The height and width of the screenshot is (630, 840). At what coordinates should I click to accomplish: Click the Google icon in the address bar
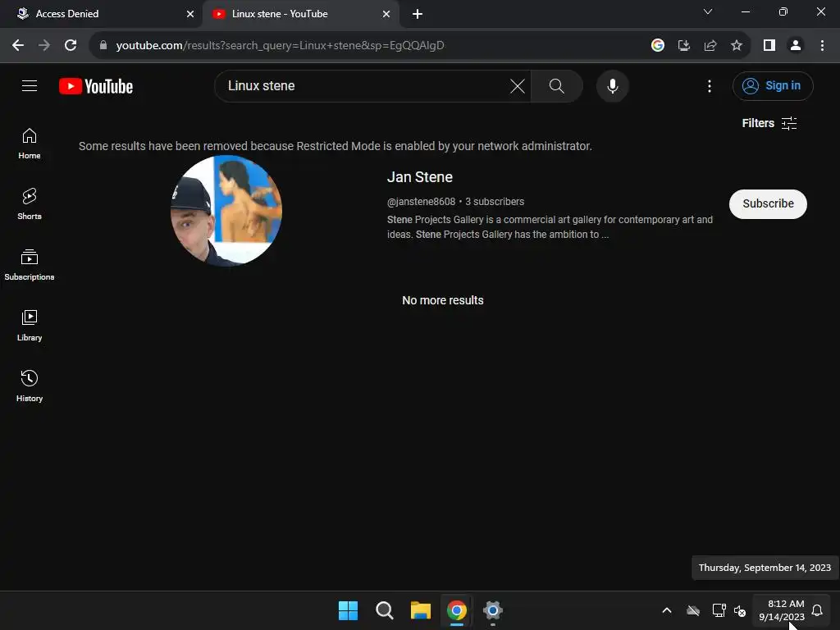(657, 45)
